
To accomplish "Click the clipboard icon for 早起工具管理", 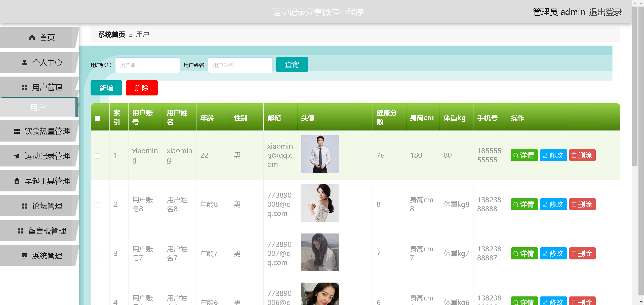I will pyautogui.click(x=17, y=181).
